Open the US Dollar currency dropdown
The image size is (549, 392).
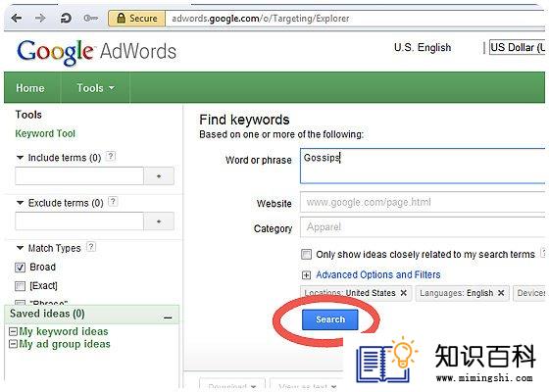pos(518,47)
